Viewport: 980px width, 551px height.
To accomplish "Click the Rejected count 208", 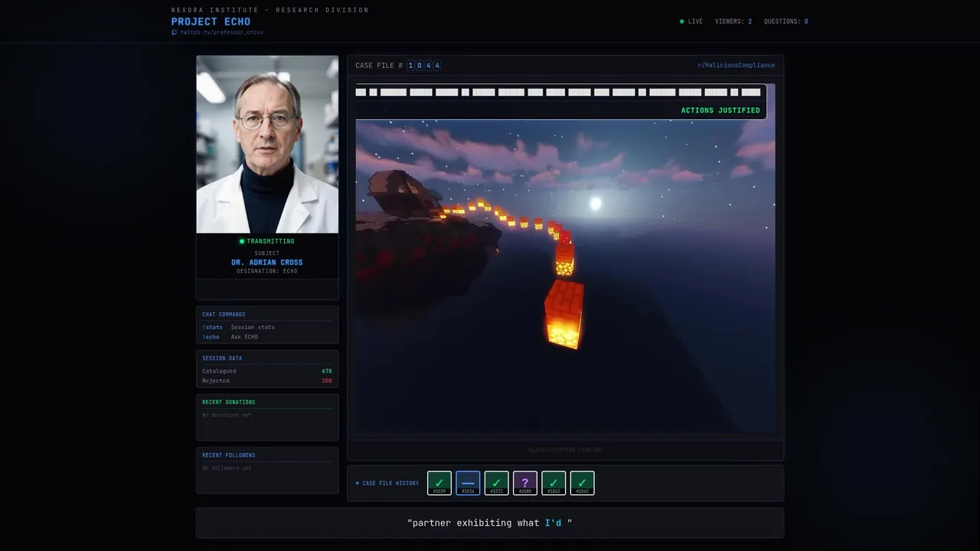I will click(x=327, y=380).
